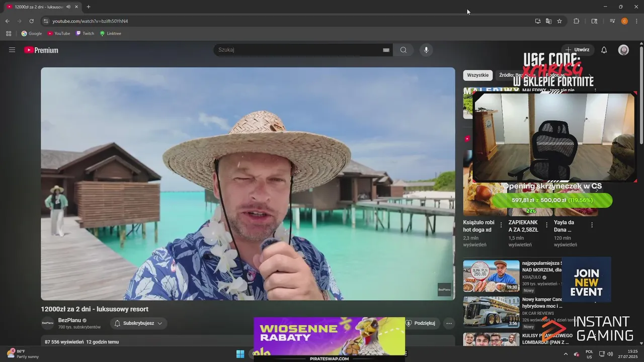
Task: Open the Chrome extensions puzzle icon
Action: [577, 21]
